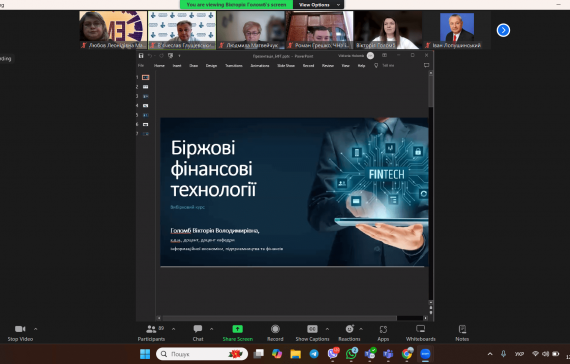
Task: Open Task View on taskbar
Action: 258,354
